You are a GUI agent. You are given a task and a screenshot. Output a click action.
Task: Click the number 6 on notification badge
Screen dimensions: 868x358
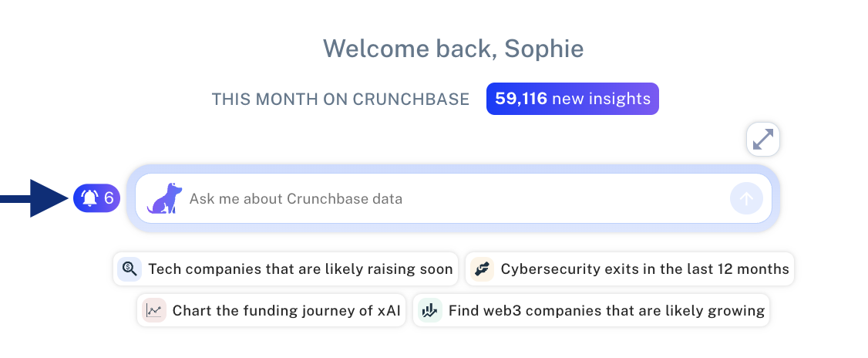click(109, 198)
